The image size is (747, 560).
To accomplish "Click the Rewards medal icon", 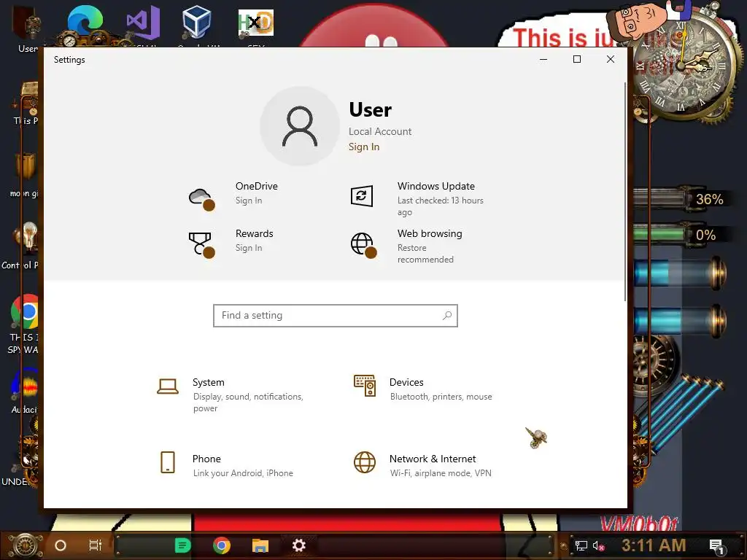I will 201,245.
